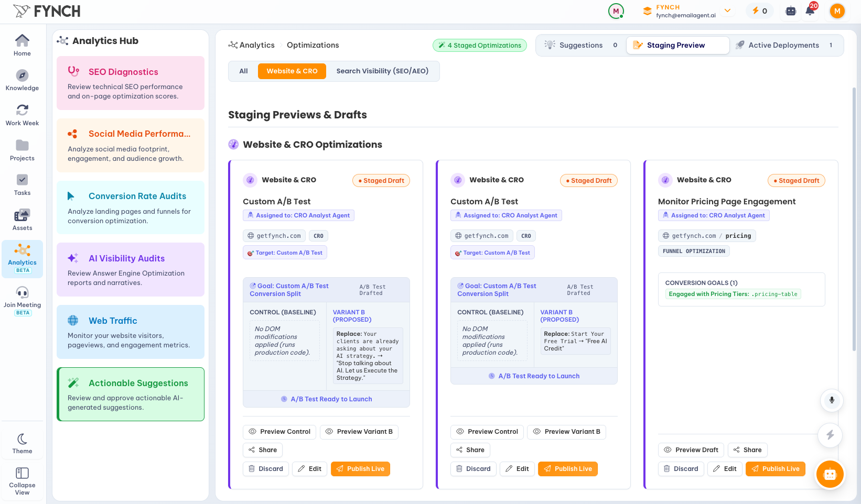Open the robot assistant icon in header
The width and height of the screenshot is (861, 504).
791,10
